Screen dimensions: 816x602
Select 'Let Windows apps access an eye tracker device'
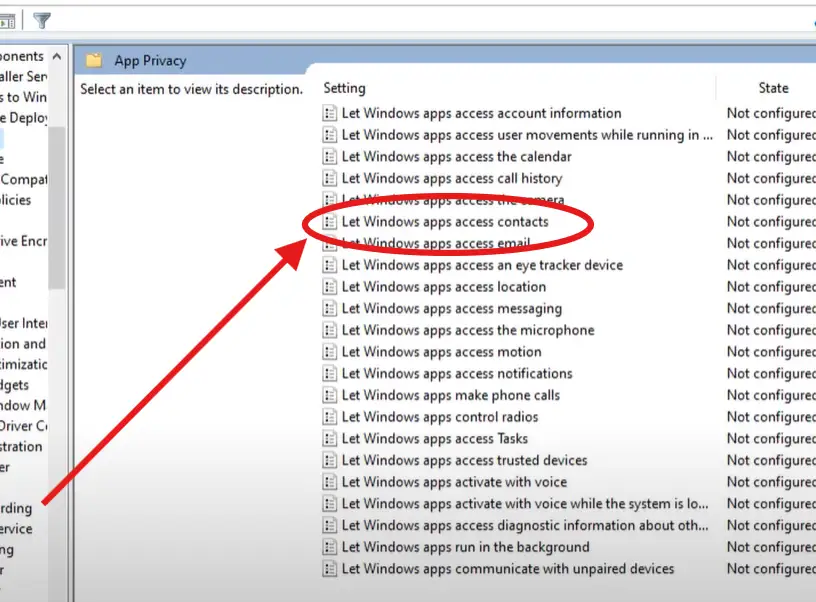point(482,265)
